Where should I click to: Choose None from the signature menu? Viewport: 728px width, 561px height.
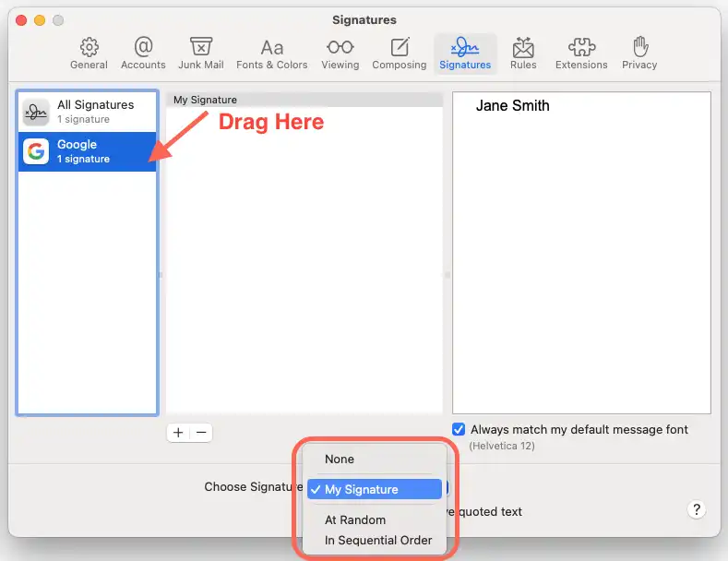tap(340, 459)
